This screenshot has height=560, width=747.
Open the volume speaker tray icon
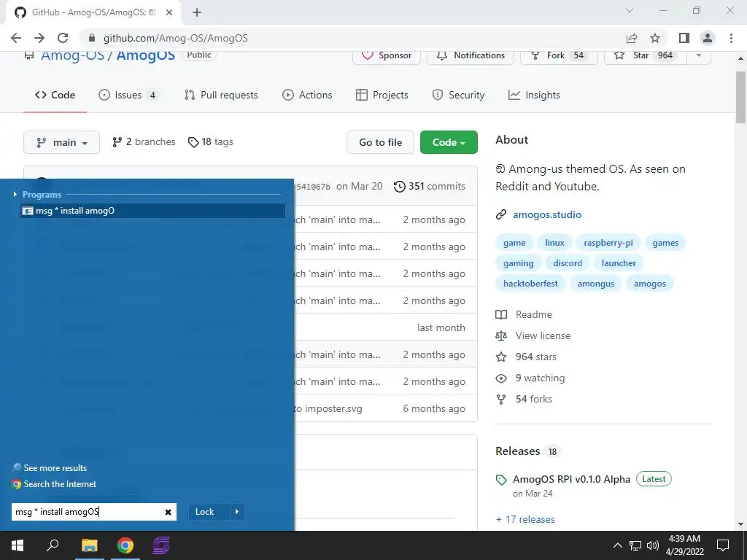pyautogui.click(x=653, y=545)
